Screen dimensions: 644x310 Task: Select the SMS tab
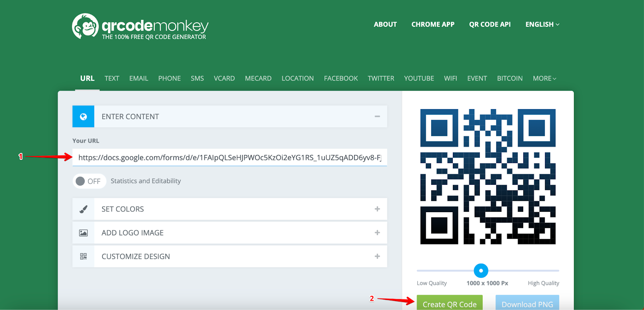pos(197,79)
